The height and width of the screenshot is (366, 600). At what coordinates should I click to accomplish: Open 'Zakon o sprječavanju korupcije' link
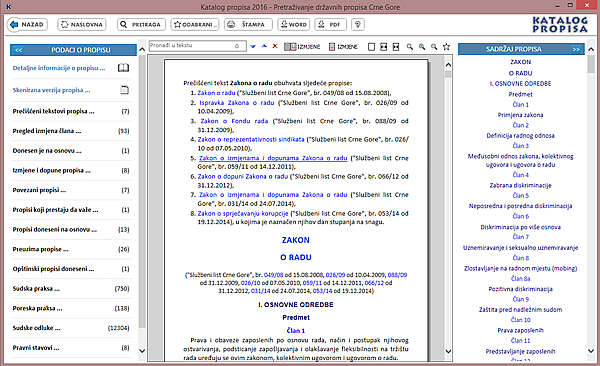tap(243, 214)
